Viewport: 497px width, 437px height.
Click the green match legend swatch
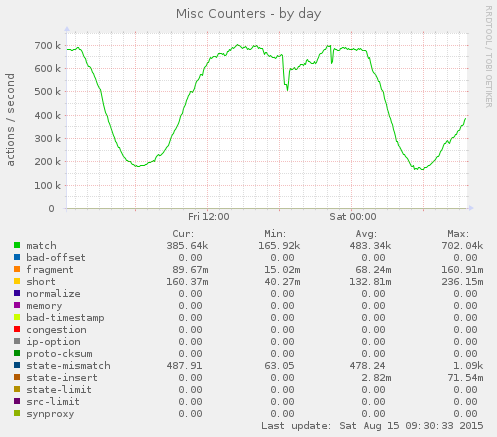pos(17,245)
